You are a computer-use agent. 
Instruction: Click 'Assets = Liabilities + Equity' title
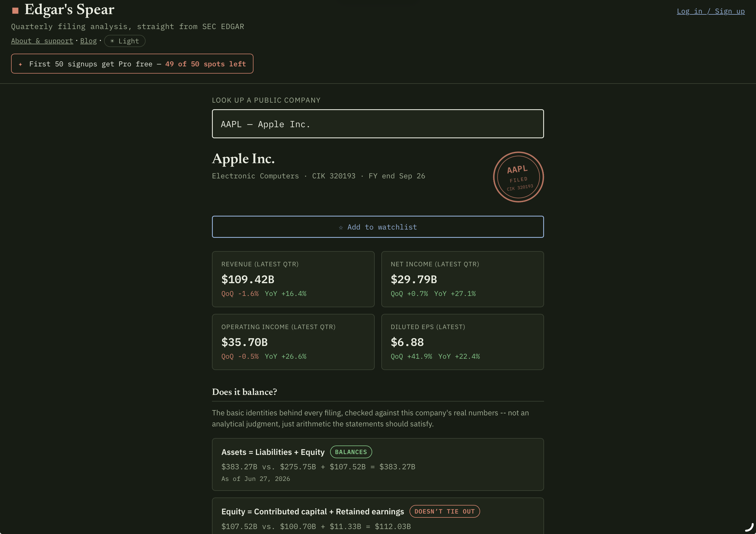[273, 452]
